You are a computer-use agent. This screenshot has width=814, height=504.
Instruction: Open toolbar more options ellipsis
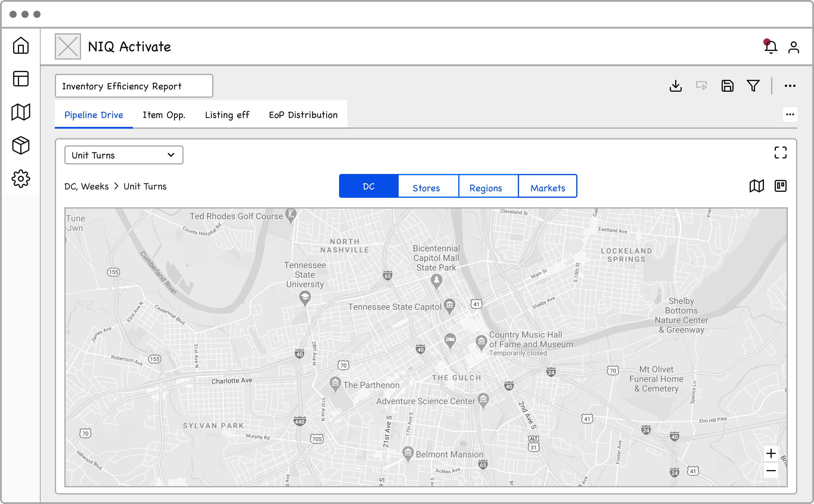790,86
